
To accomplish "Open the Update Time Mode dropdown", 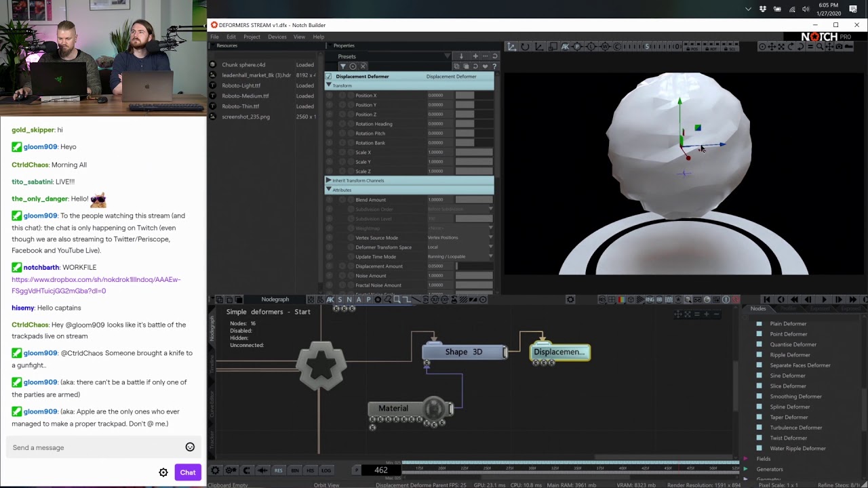I will [x=460, y=257].
